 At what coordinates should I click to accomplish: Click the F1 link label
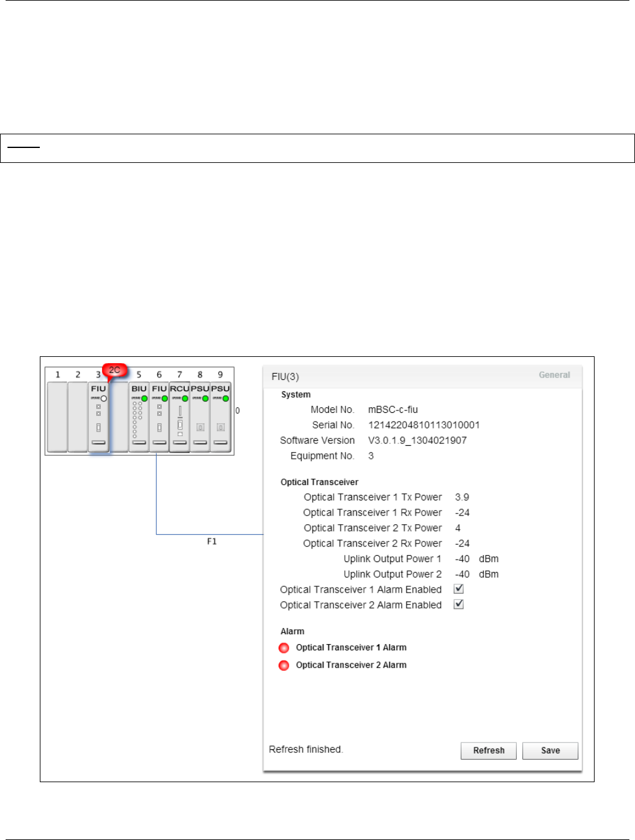coord(212,542)
